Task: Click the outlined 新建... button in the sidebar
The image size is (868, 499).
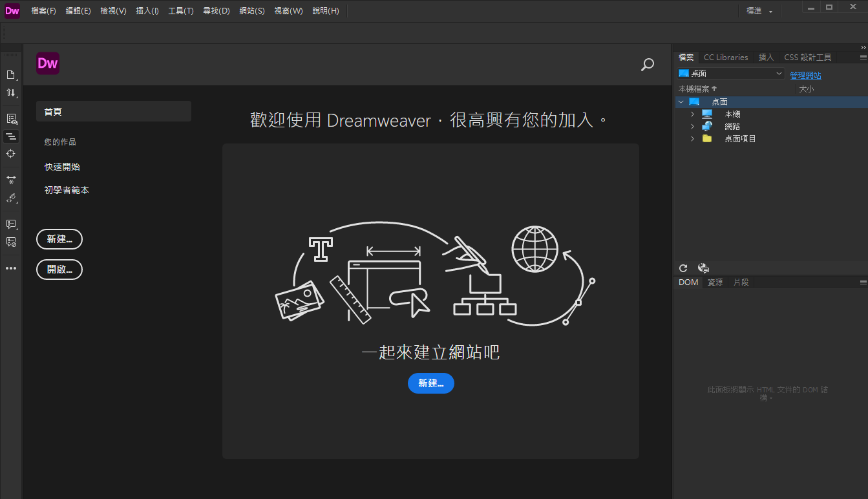Action: click(x=59, y=239)
